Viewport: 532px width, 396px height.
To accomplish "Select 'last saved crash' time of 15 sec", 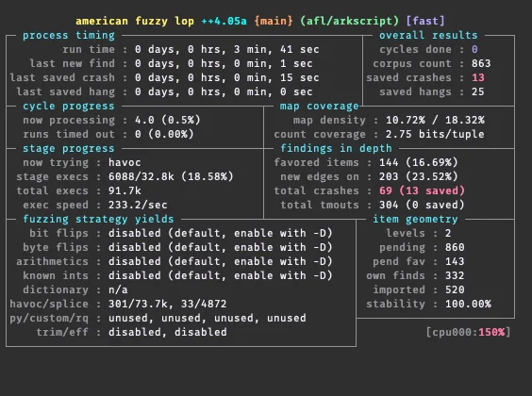I will [227, 77].
